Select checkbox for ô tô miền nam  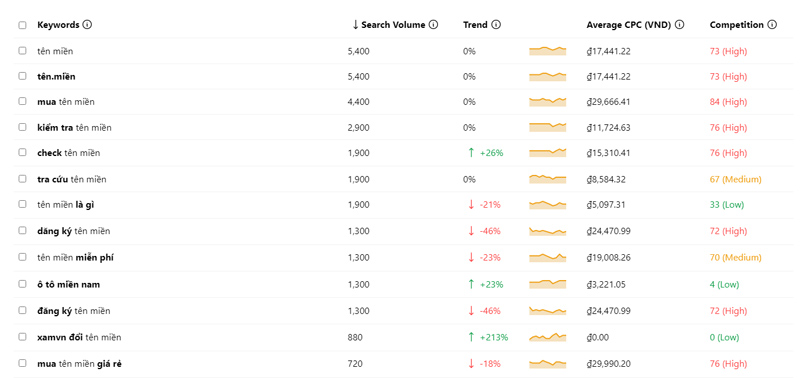click(22, 284)
